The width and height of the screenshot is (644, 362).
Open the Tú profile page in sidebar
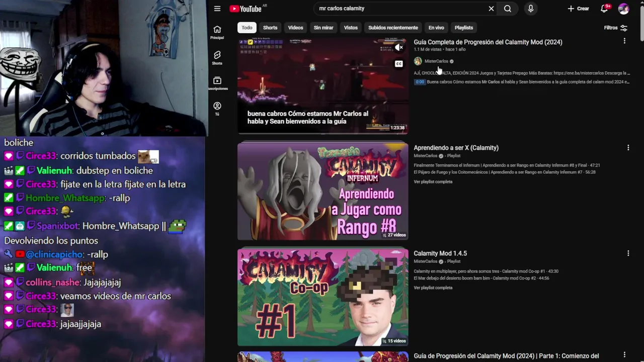click(x=217, y=109)
